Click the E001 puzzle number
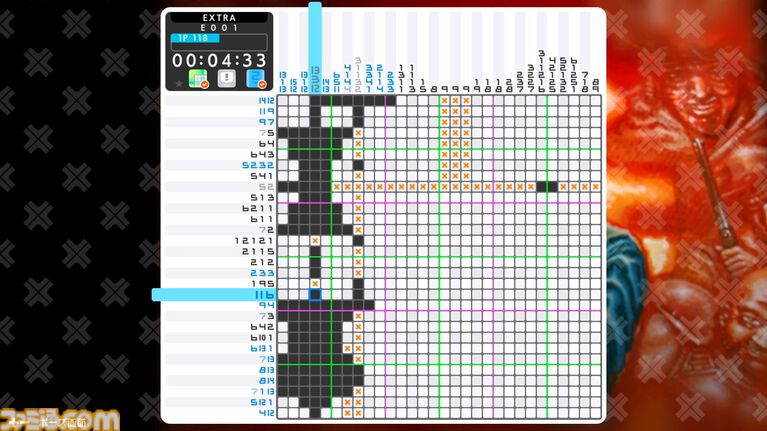The image size is (767, 431). (x=218, y=28)
